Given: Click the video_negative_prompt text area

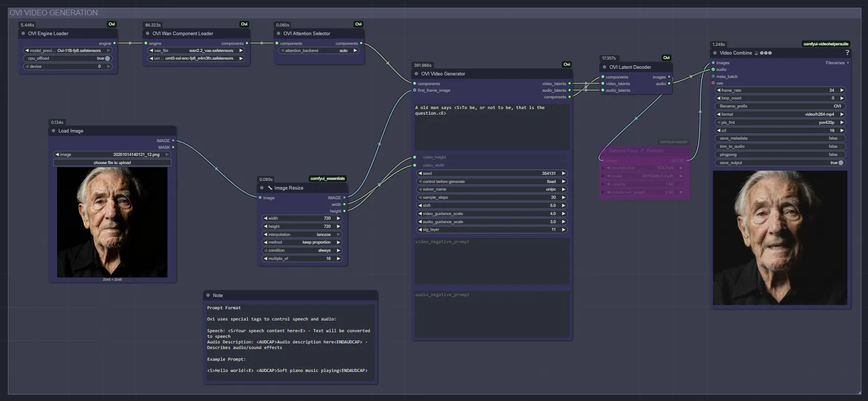Looking at the screenshot, I should tap(492, 261).
